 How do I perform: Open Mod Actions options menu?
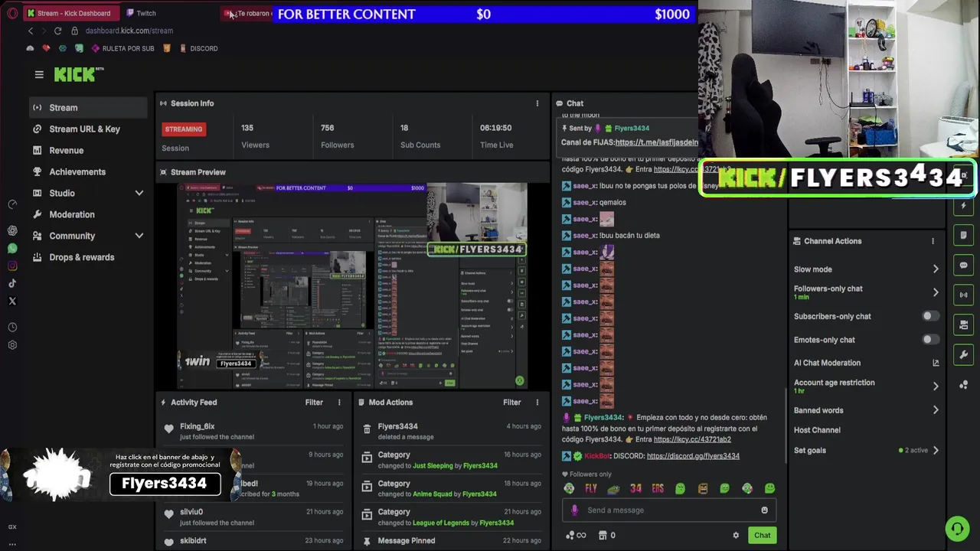(537, 403)
